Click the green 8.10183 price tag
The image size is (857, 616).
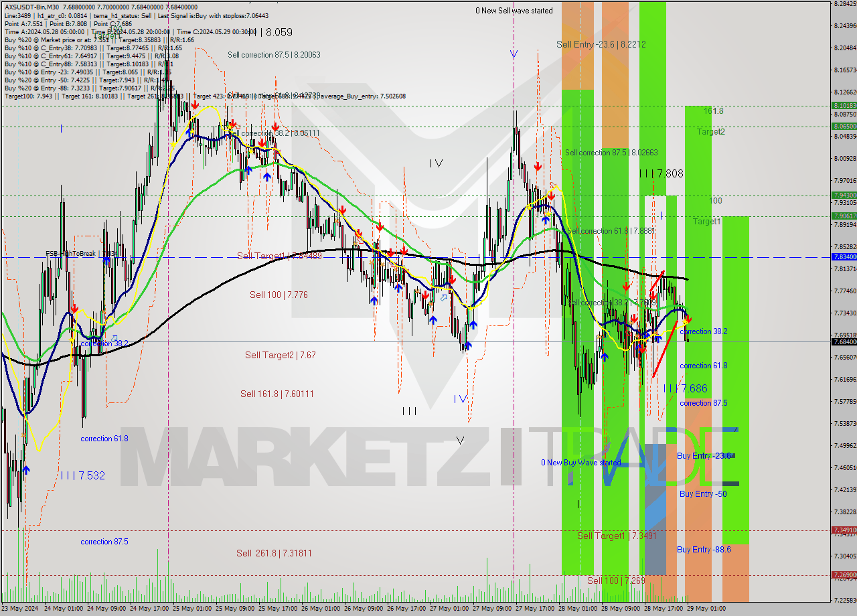[x=844, y=106]
